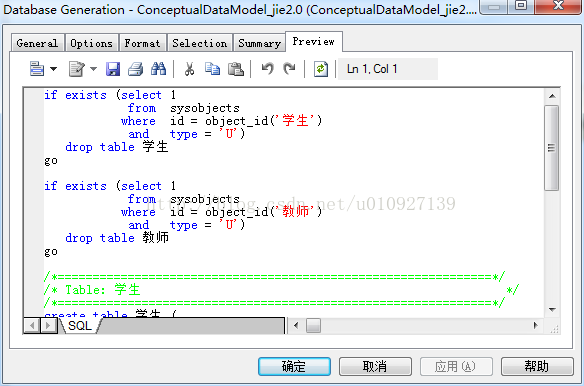584x386 pixels.
Task: Open the Selection tab
Action: tap(200, 43)
